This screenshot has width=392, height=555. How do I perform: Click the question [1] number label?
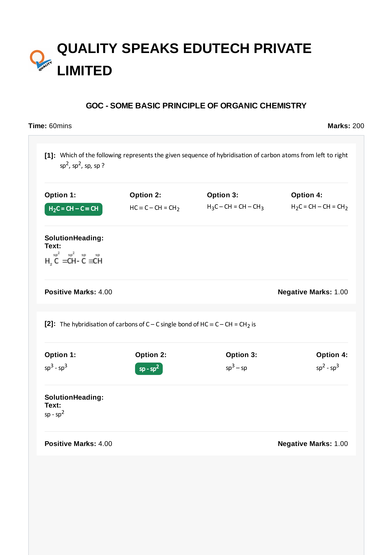click(50, 155)
